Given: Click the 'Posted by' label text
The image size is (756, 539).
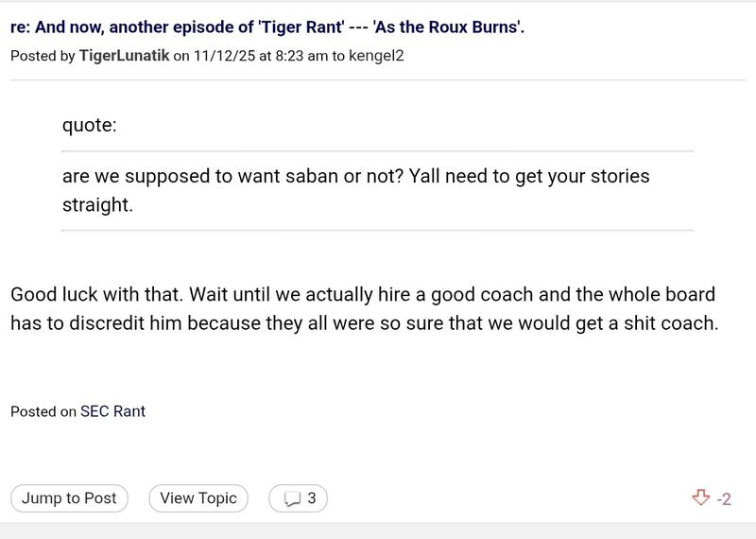Looking at the screenshot, I should click(42, 56).
